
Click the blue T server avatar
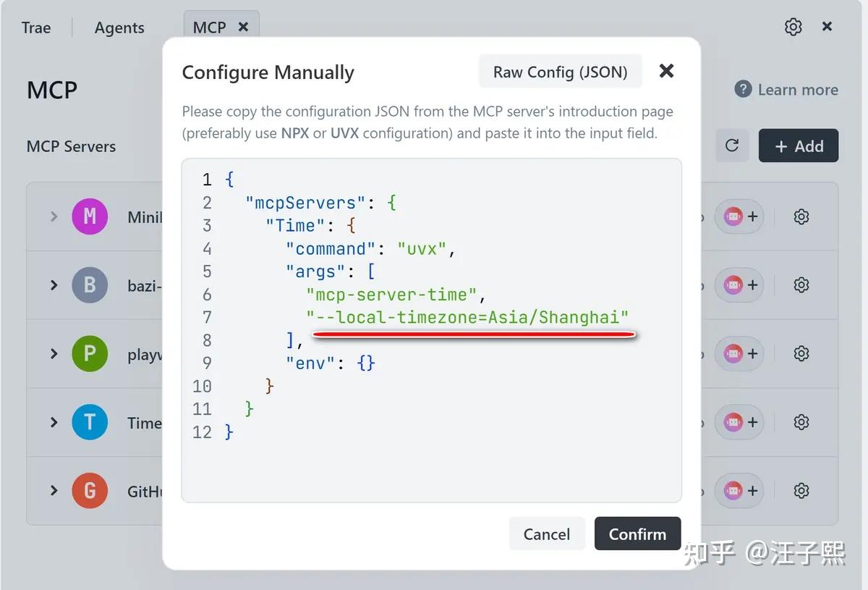90,422
